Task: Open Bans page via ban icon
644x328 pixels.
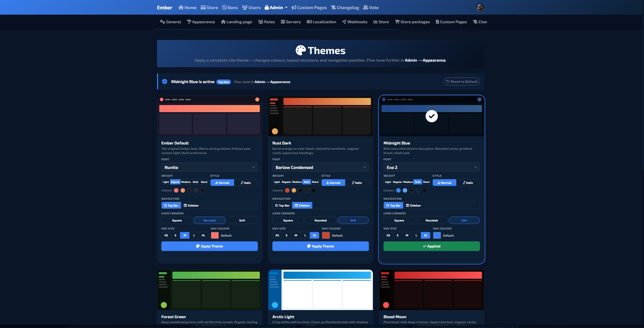Action: coord(224,8)
